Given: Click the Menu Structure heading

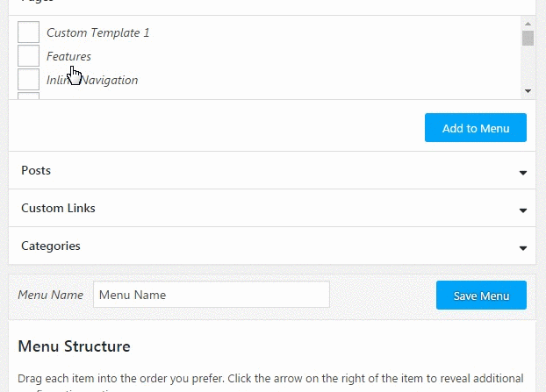Looking at the screenshot, I should click(x=74, y=346).
